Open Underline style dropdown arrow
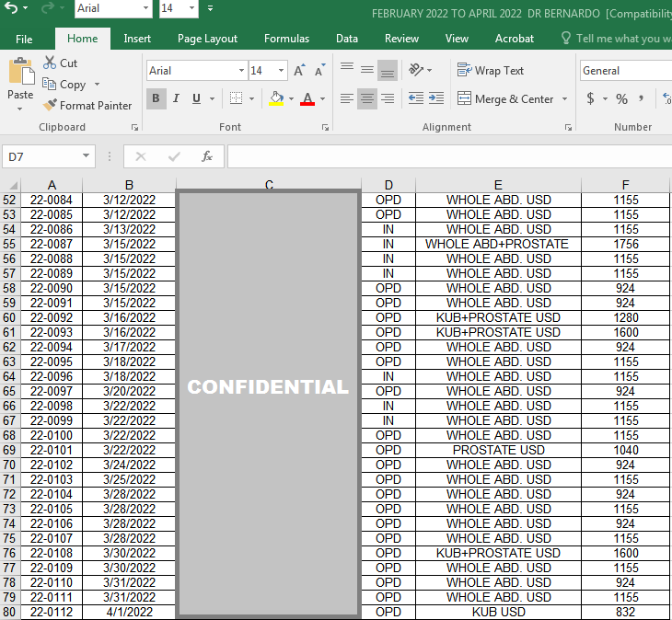 212,99
